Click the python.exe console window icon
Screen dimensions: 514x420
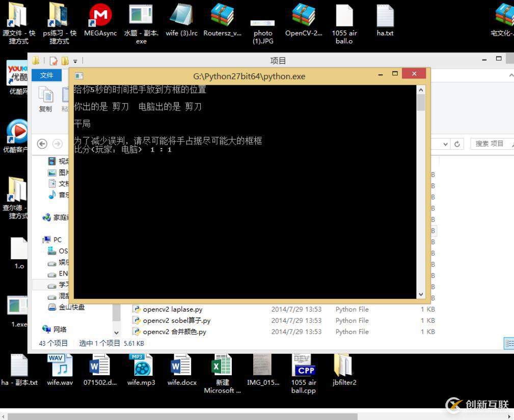pyautogui.click(x=79, y=76)
